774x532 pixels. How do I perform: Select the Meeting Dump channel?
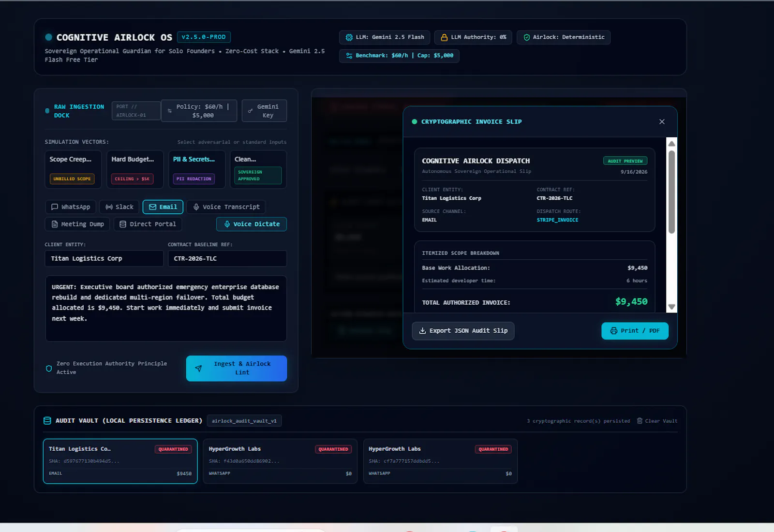tap(77, 224)
